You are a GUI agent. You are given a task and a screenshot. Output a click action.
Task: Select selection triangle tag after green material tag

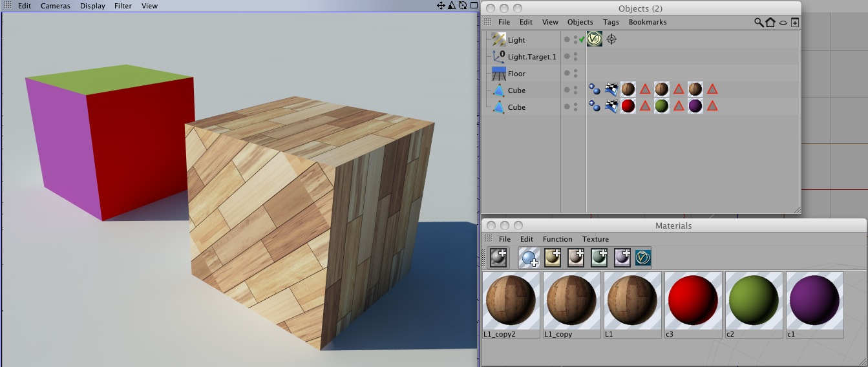(x=679, y=106)
